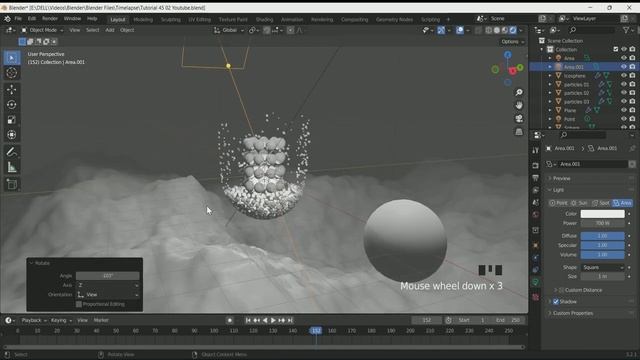Select the Annotate tool in the viewport toolbar
This screenshot has height=360, width=640.
tap(11, 152)
